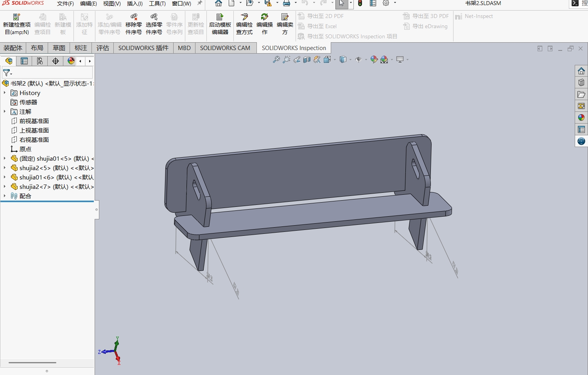Switch to MBD tab

(184, 48)
